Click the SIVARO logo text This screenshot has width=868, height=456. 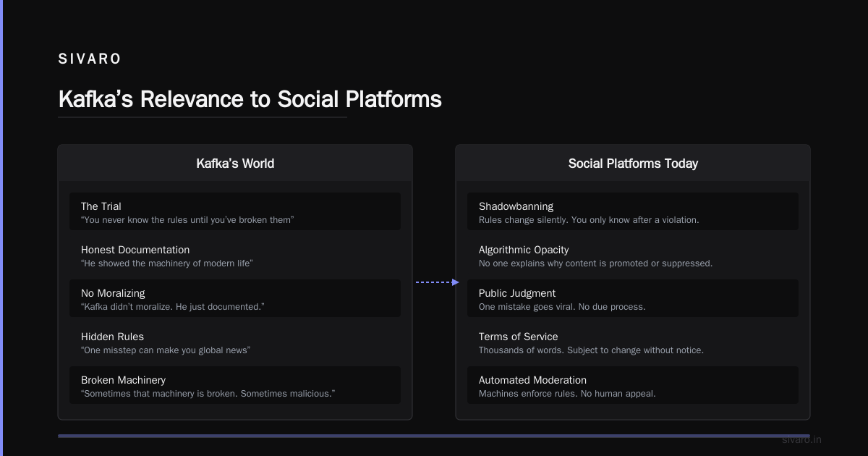pos(90,59)
